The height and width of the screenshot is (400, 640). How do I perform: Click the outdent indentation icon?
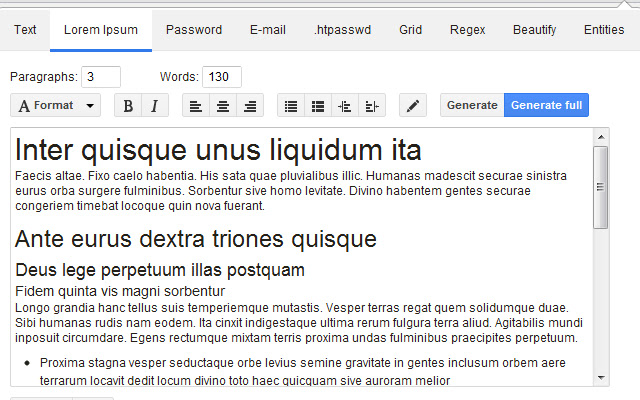click(345, 105)
